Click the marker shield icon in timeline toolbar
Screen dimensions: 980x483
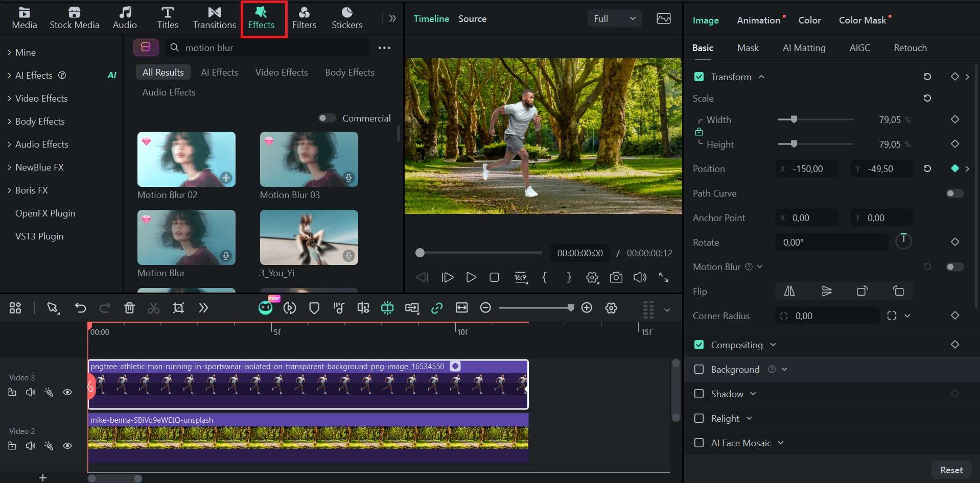[314, 308]
